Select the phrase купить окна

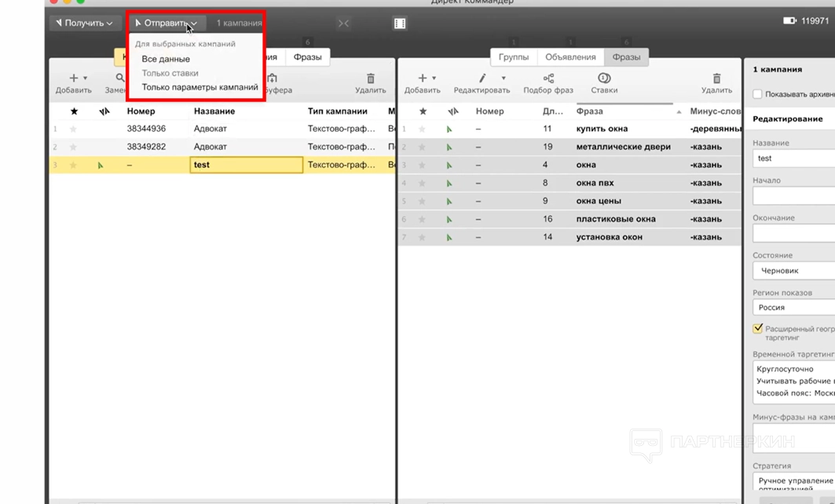pyautogui.click(x=602, y=129)
